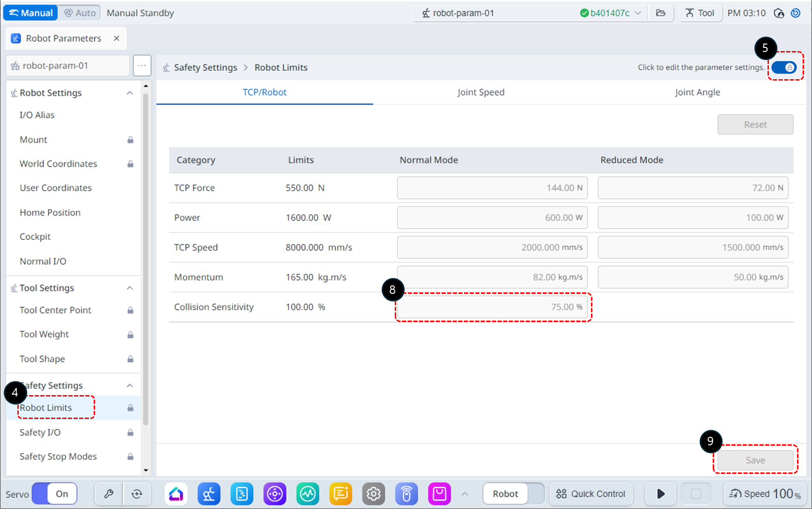Image resolution: width=812 pixels, height=509 pixels.
Task: Click the Save button
Action: [755, 460]
